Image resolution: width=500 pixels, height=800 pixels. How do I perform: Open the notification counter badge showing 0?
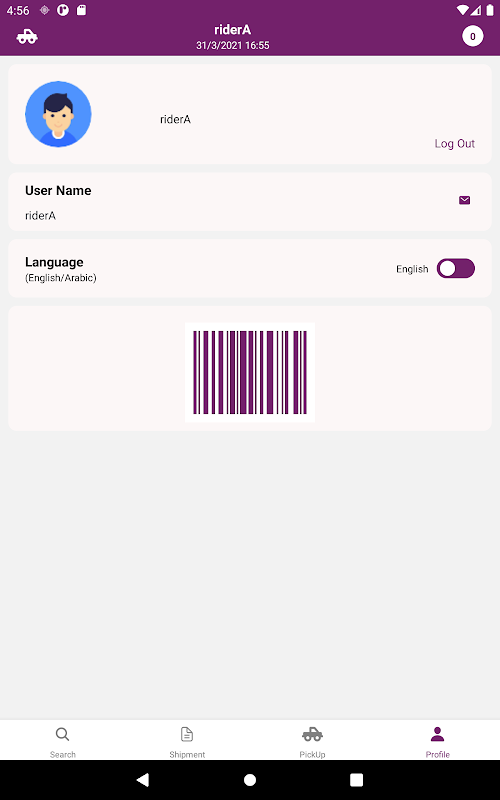click(472, 36)
